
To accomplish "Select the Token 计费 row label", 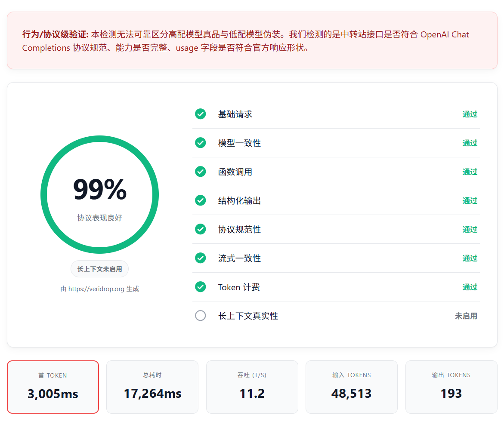I will (x=239, y=287).
